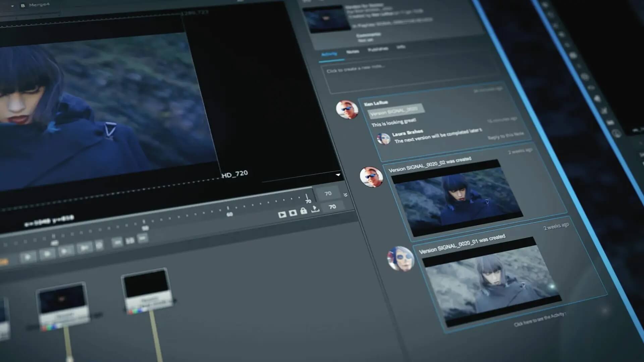Click the avatar beside the SIGNAL_0020_01 entry

400,259
